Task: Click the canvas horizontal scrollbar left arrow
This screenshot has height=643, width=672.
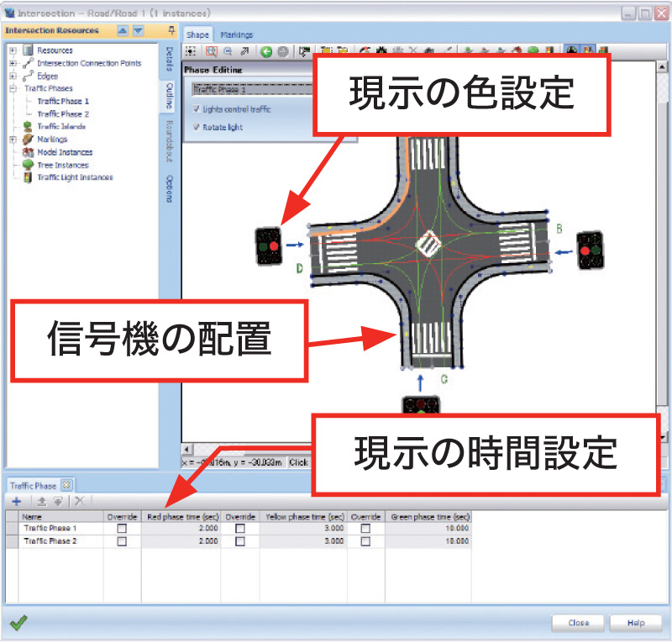Action: (x=187, y=449)
